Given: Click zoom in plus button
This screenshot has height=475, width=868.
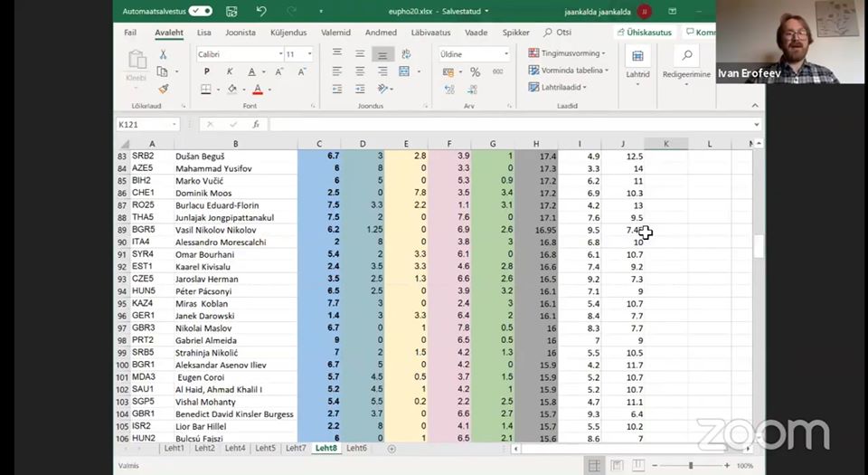Looking at the screenshot, I should pos(727,466).
